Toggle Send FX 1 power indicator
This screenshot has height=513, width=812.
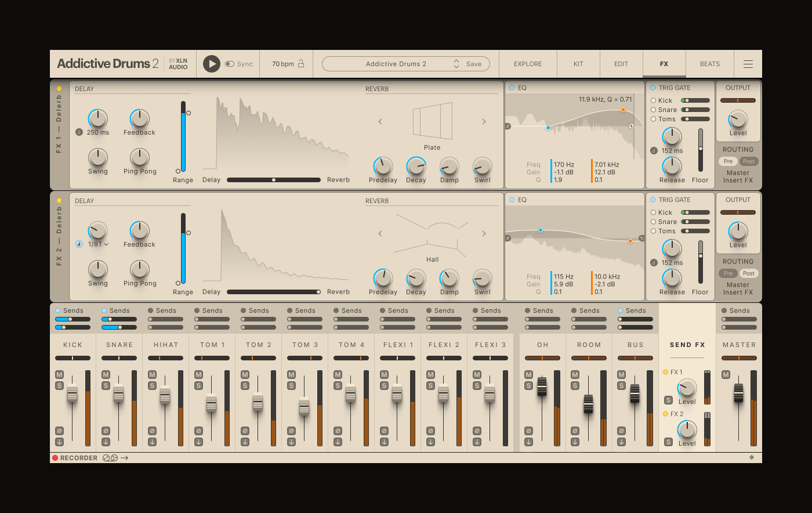665,372
